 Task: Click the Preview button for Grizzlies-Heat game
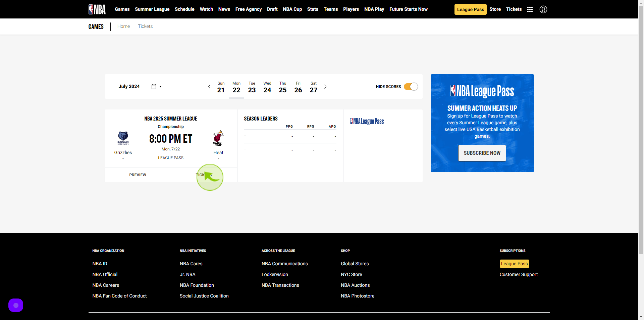click(138, 175)
